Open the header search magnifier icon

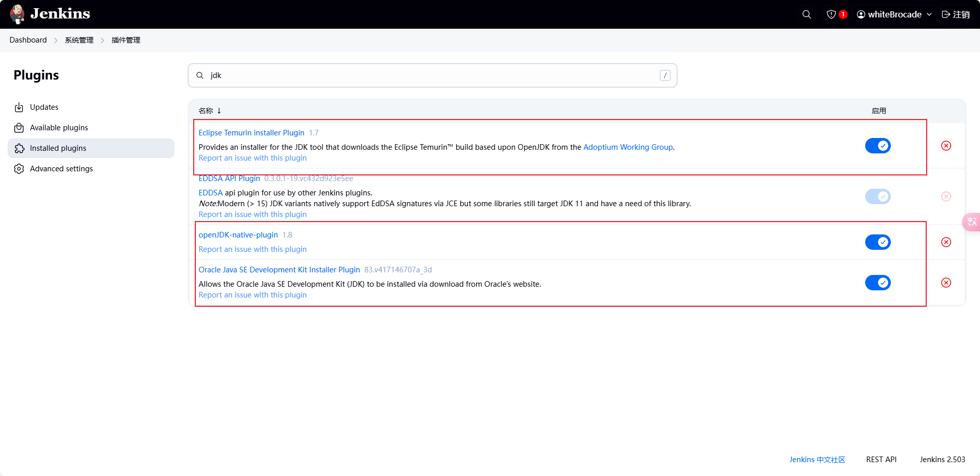coord(807,14)
